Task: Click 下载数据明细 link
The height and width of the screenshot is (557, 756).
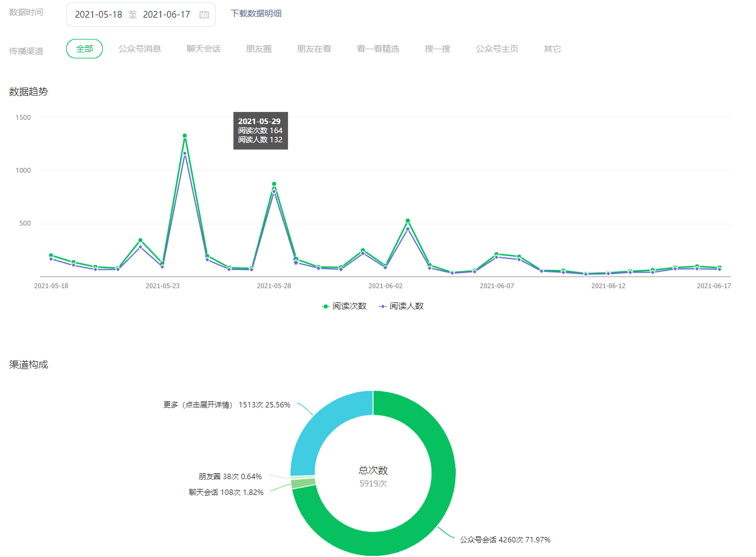Action: click(x=256, y=13)
